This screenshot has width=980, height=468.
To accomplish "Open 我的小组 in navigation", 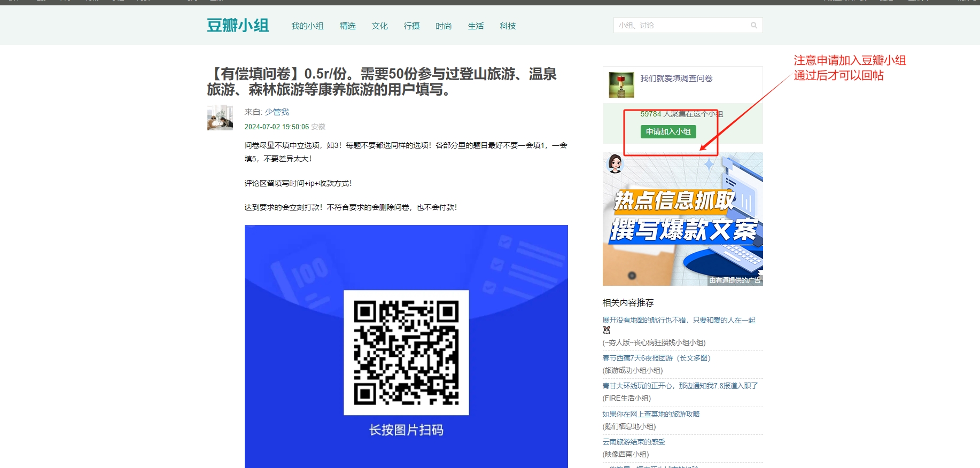I will 307,26.
